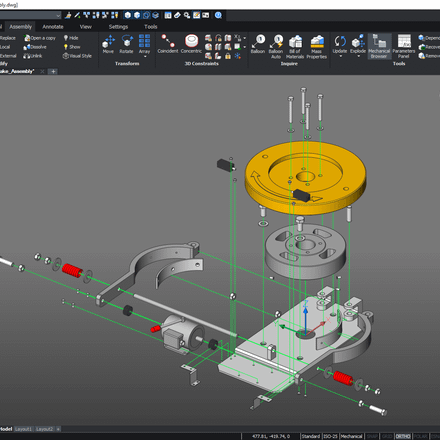The width and height of the screenshot is (440, 440).
Task: Click the Mechanical workspace field
Action: pos(351,436)
